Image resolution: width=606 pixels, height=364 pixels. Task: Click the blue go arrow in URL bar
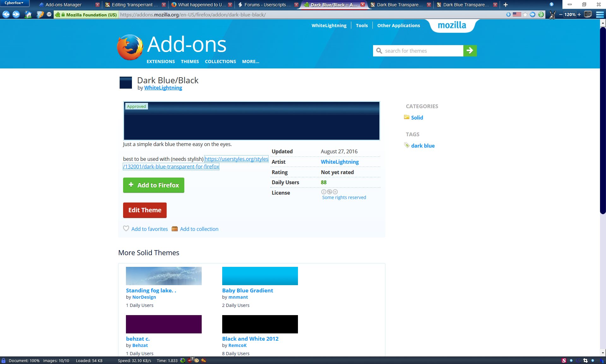point(532,15)
